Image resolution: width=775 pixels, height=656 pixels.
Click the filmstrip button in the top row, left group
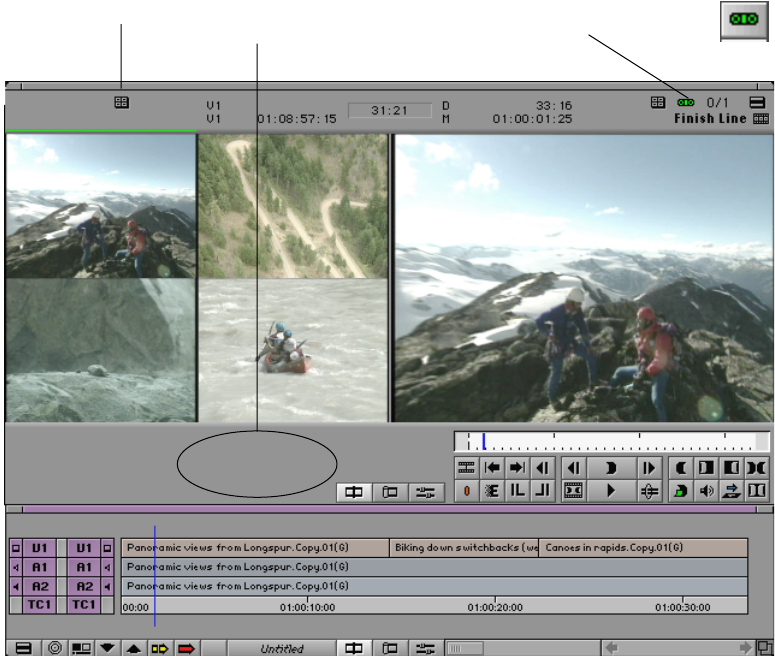466,467
